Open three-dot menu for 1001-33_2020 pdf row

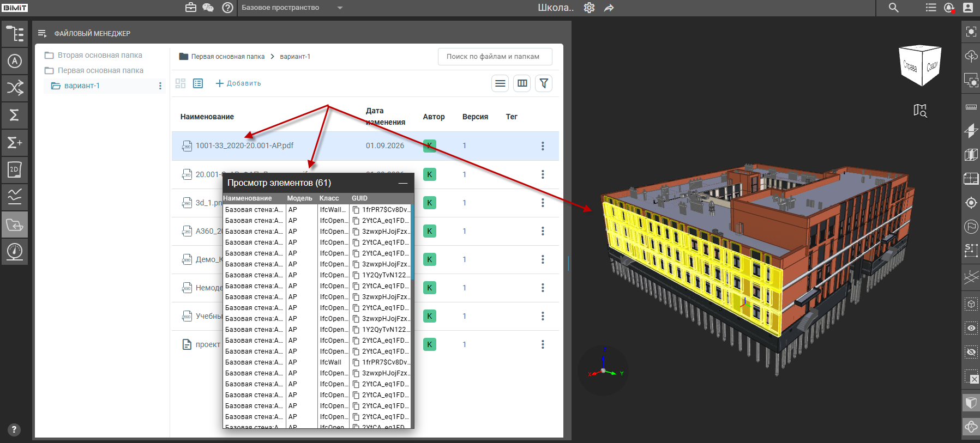click(543, 146)
